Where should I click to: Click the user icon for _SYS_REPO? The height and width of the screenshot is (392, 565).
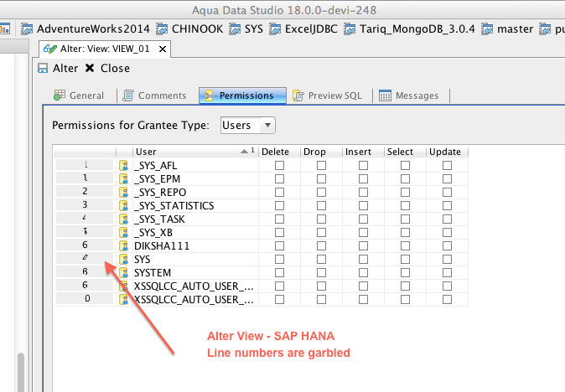click(x=123, y=192)
